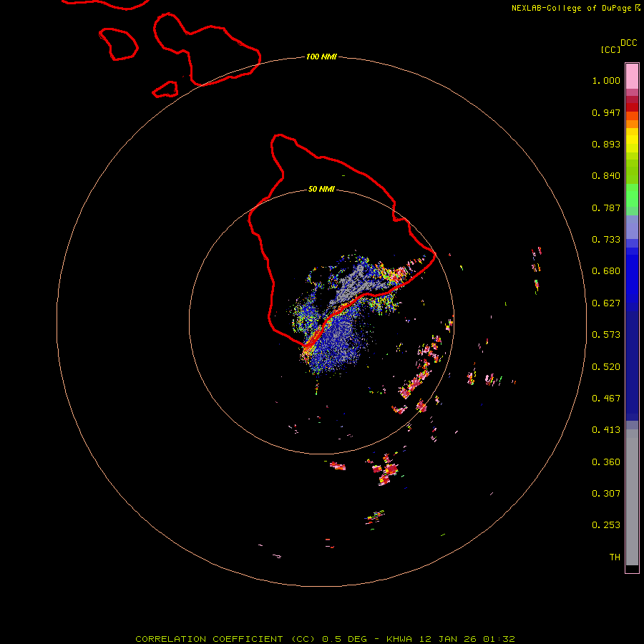Image resolution: width=644 pixels, height=644 pixels.
Task: Click the Correlation Coefficient title caption at bottom
Action: [x=326, y=639]
